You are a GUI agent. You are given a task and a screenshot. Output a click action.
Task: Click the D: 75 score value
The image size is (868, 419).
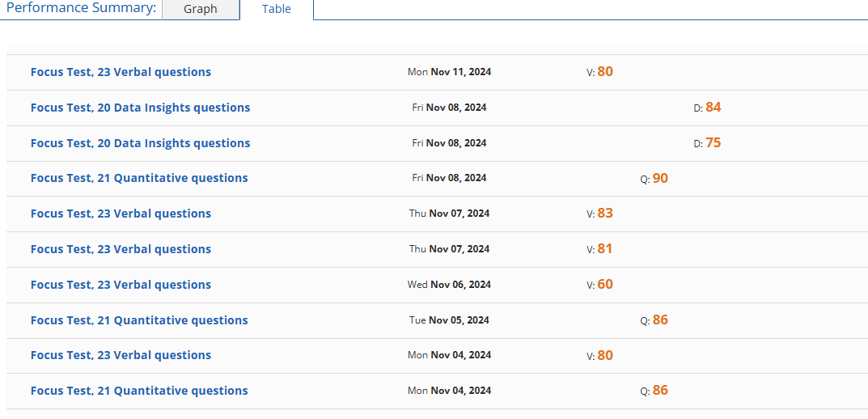712,143
